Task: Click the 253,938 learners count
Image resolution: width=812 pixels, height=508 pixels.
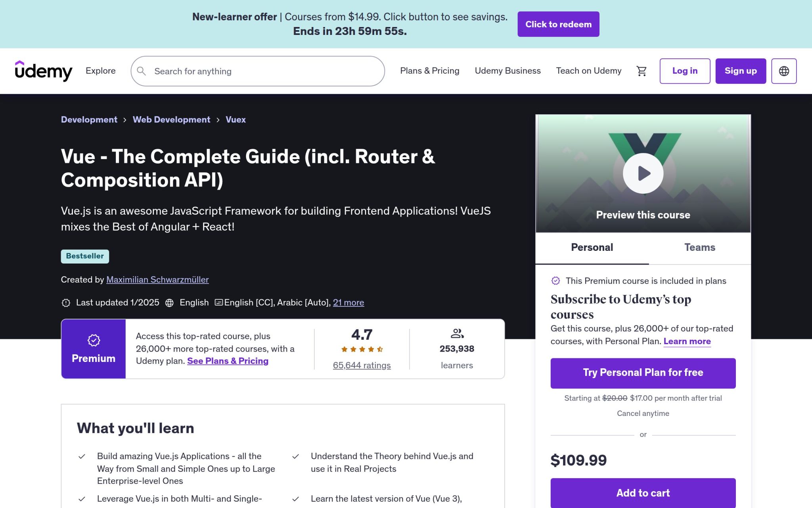Action: pyautogui.click(x=457, y=349)
